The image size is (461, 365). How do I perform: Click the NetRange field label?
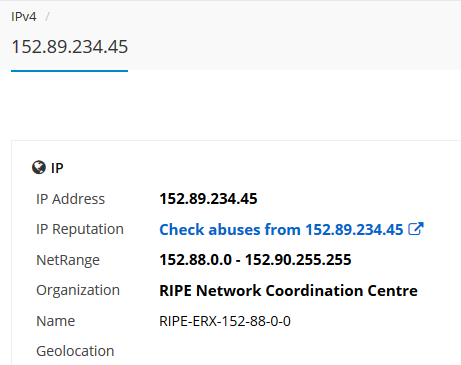[68, 260]
